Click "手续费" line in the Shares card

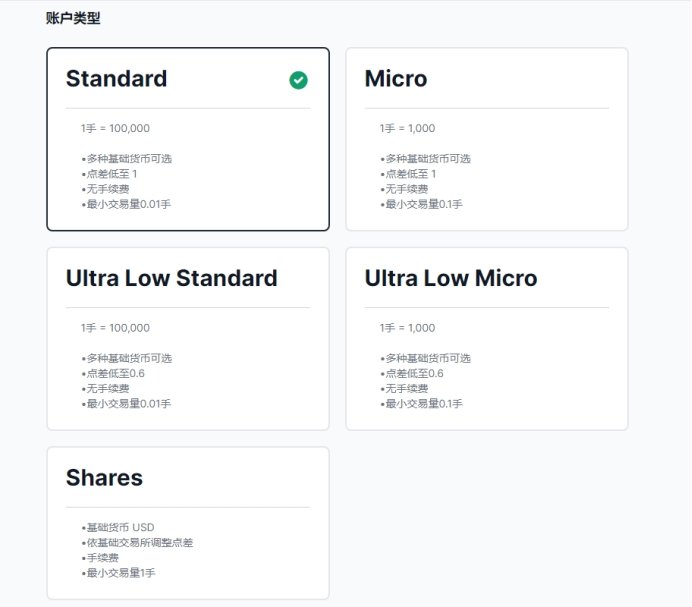(x=101, y=558)
